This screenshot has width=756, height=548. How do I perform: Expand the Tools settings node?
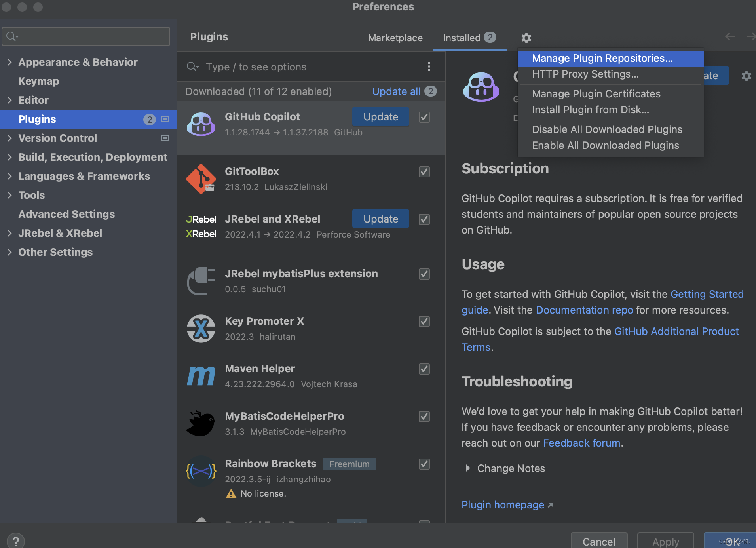9,195
